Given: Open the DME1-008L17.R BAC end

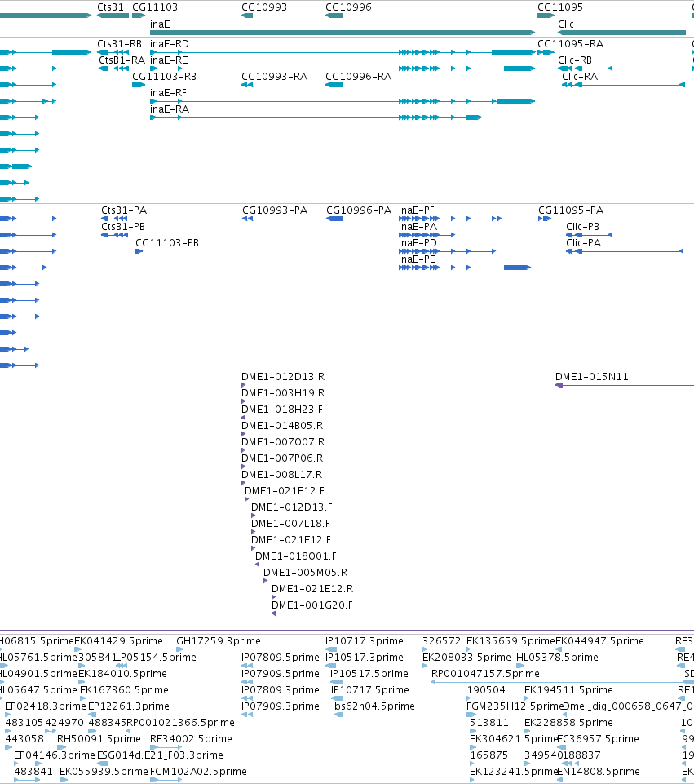Looking at the screenshot, I should coord(243,483).
